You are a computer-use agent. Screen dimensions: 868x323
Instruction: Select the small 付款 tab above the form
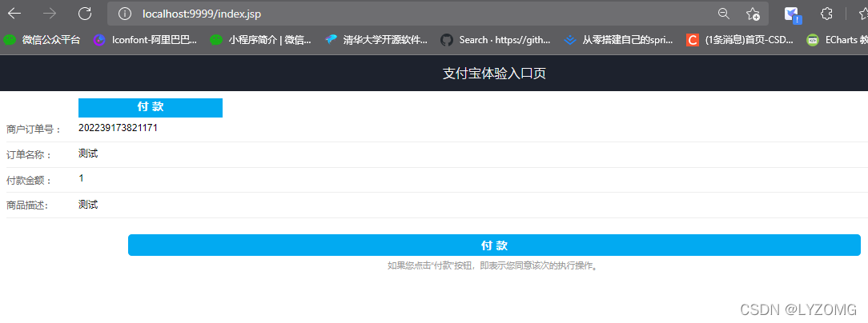(151, 108)
